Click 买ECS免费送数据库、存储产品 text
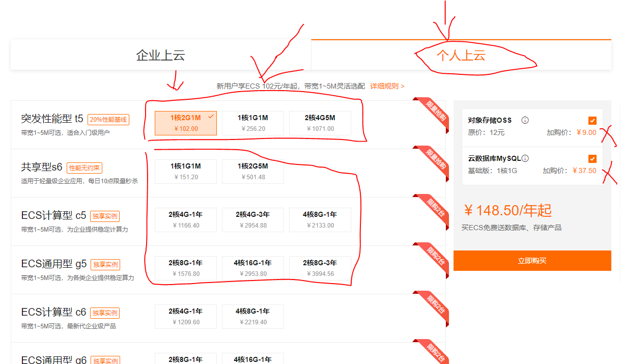621x364 pixels. pos(512,228)
